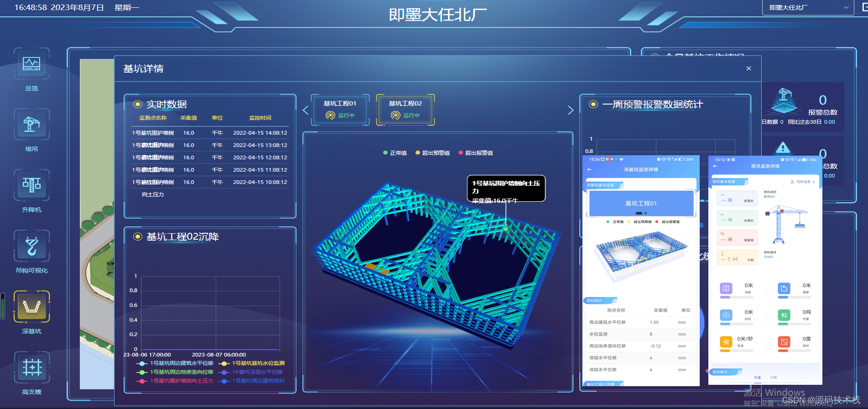Open the 吊钩可视化 hook visualization icon
Viewport: 868px width, 409px height.
click(x=31, y=246)
